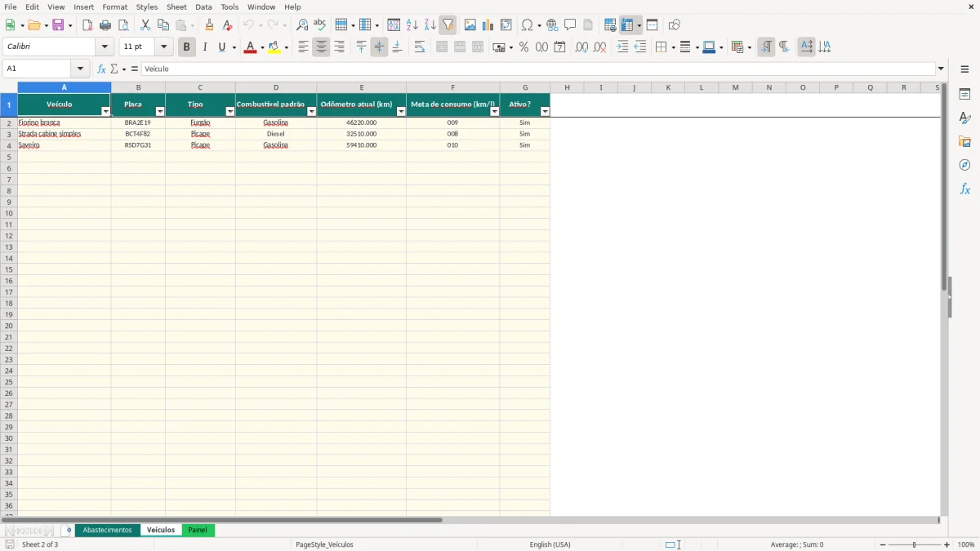Increase cell indent
The image size is (980, 551).
point(622,47)
